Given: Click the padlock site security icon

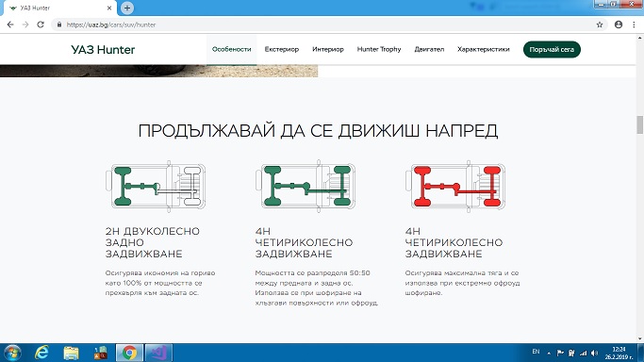Looking at the screenshot, I should pyautogui.click(x=59, y=25).
